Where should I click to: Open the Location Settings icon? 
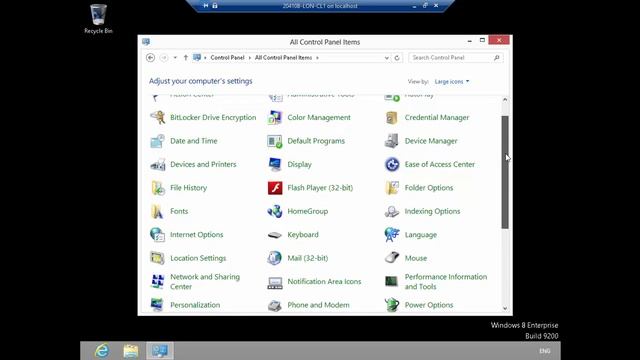click(x=158, y=258)
